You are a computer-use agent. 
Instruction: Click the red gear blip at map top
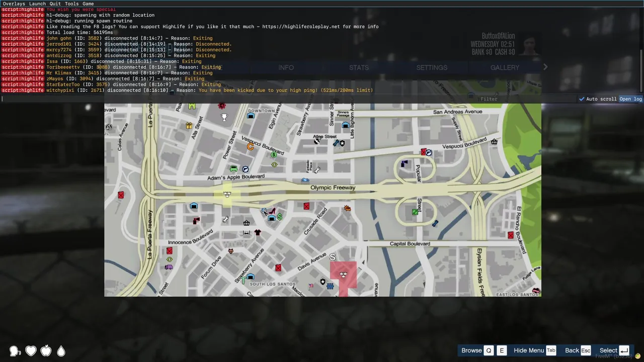221,105
